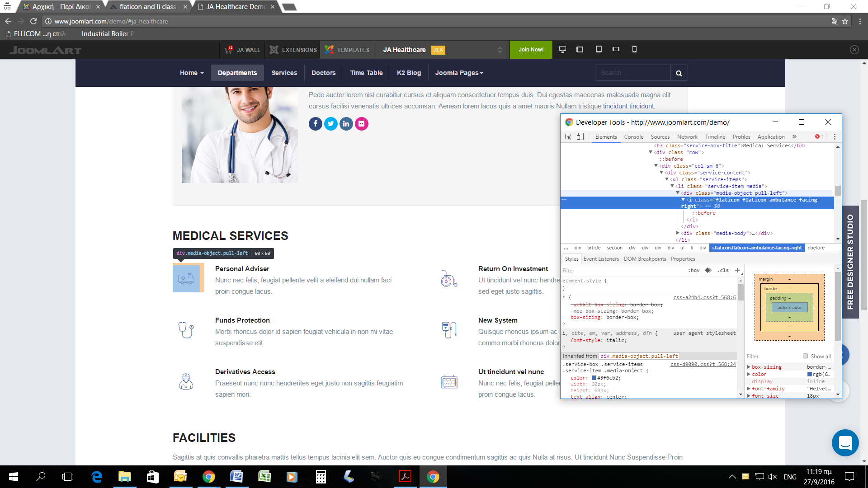Reload the page with the refresh icon
868x488 pixels.
[33, 21]
